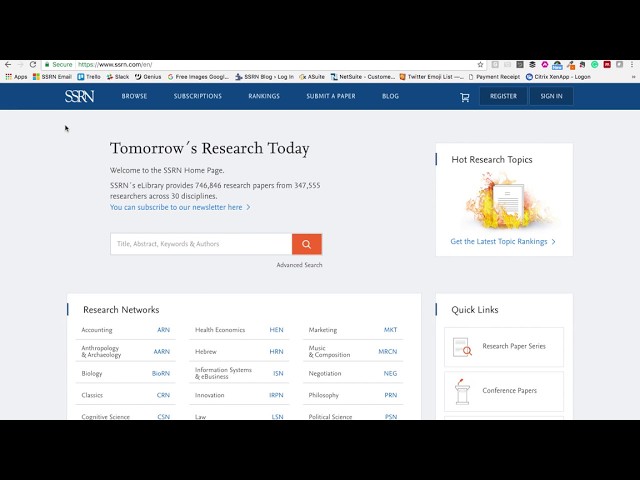The image size is (640, 480).
Task: Open the Music & Composition MRCN network
Action: 353,351
